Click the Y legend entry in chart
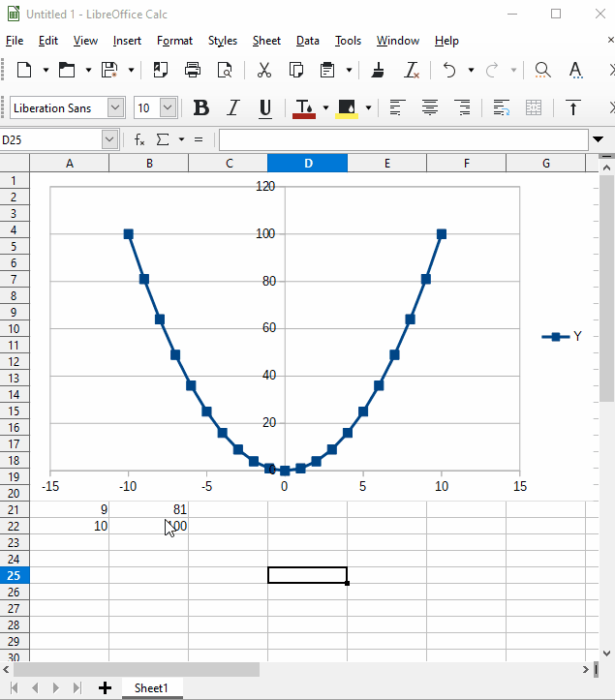The width and height of the screenshot is (615, 700). tap(563, 336)
